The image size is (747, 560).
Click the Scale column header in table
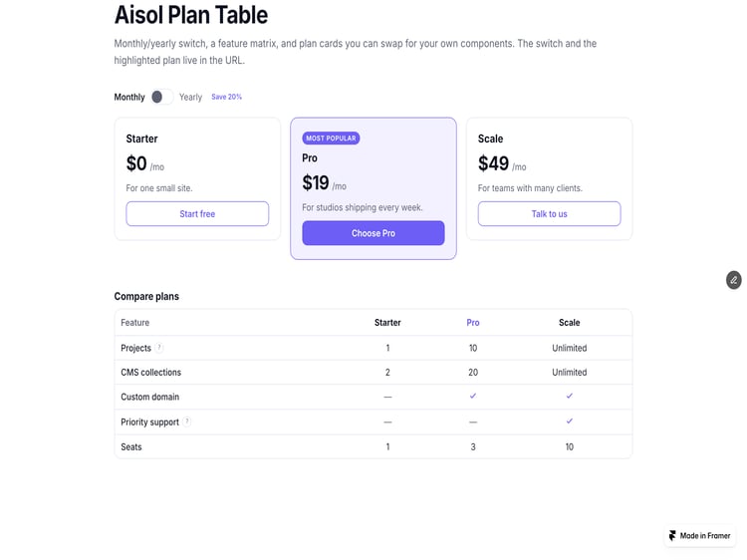point(570,323)
